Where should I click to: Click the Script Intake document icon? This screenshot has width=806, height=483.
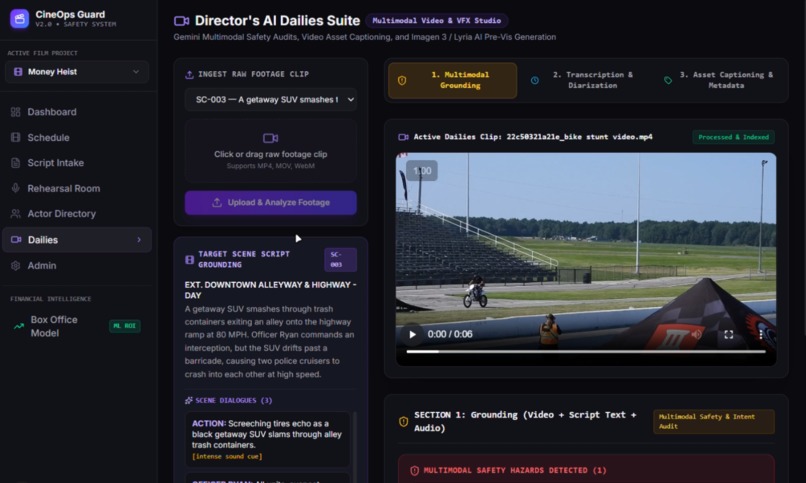(15, 163)
